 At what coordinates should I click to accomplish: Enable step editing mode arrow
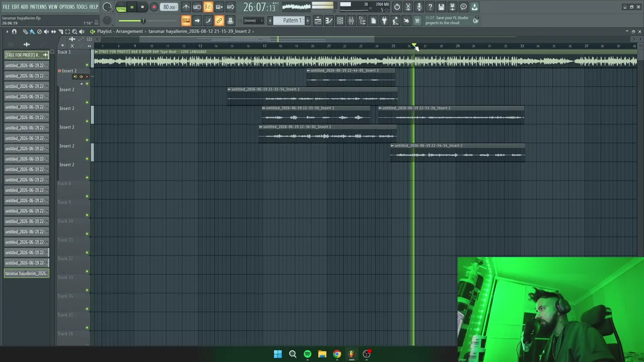coord(197,21)
